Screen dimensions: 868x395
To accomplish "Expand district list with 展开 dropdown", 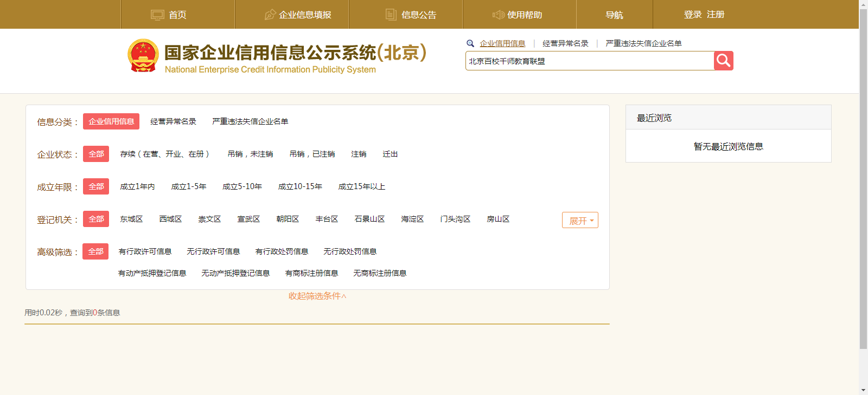I will pyautogui.click(x=580, y=220).
